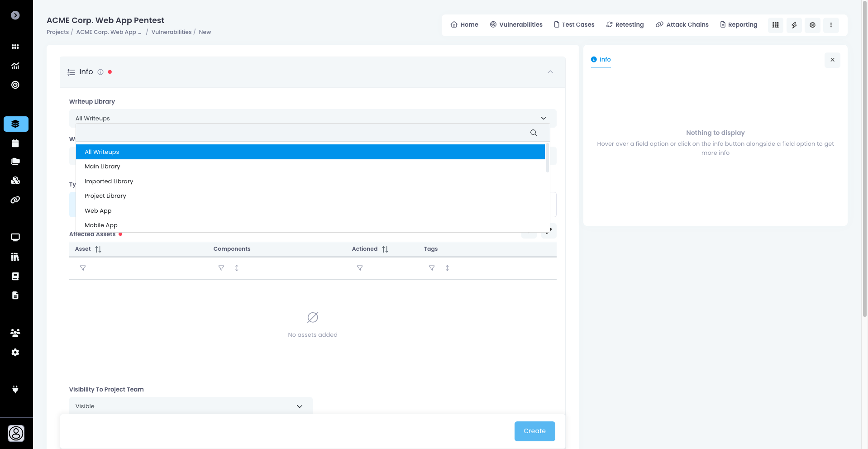Click the layers icon in left sidebar

[16, 124]
